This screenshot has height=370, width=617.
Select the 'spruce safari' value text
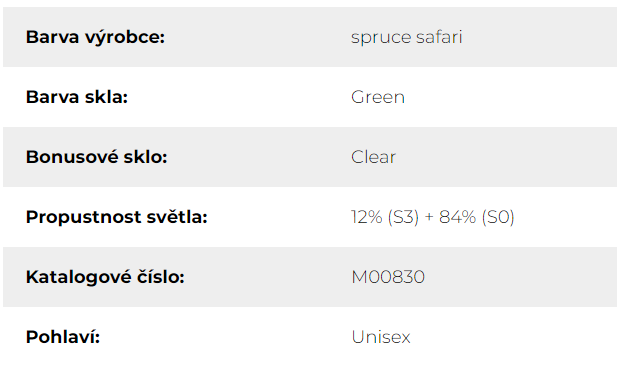pyautogui.click(x=406, y=38)
